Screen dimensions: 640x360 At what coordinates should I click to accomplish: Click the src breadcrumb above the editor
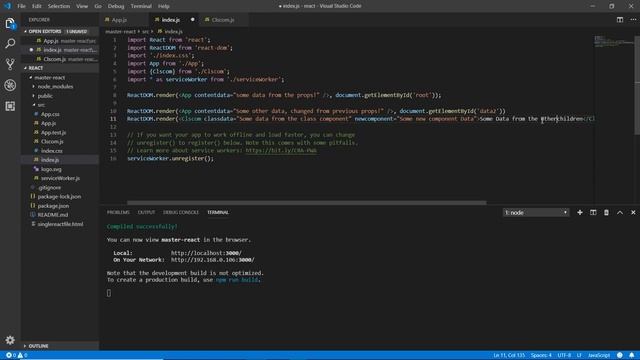coord(145,31)
